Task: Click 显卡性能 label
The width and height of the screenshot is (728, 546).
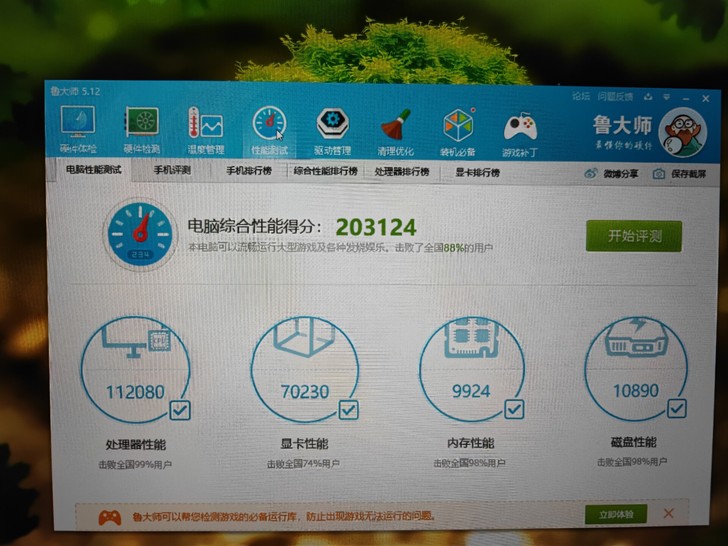Action: pos(304,444)
